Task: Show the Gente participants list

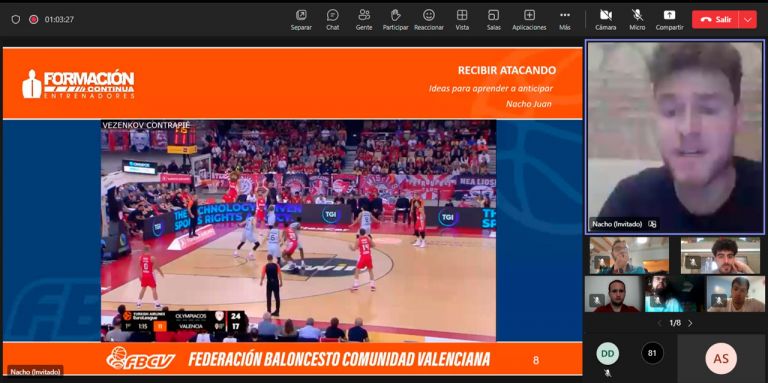Action: [x=364, y=20]
